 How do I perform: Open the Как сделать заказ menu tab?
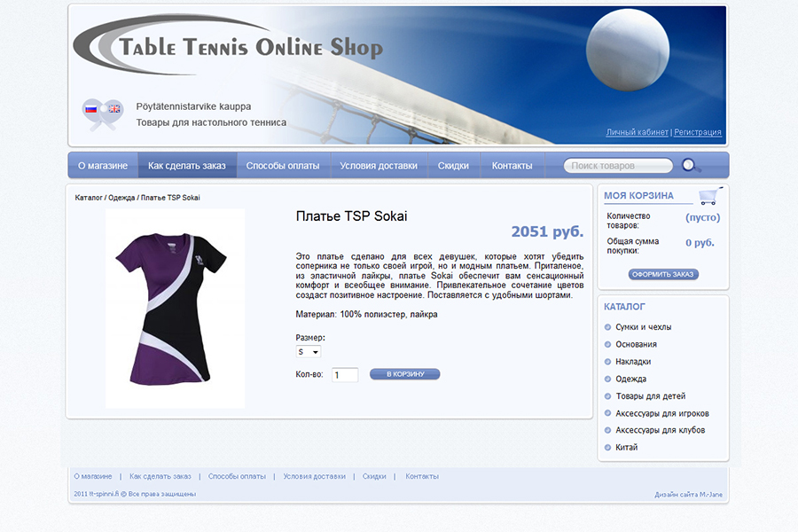tap(187, 166)
